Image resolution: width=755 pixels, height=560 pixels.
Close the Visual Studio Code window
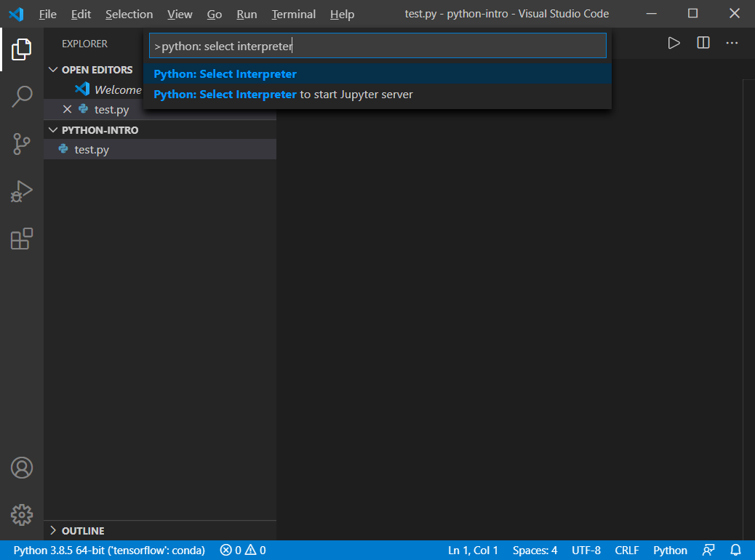click(x=735, y=14)
